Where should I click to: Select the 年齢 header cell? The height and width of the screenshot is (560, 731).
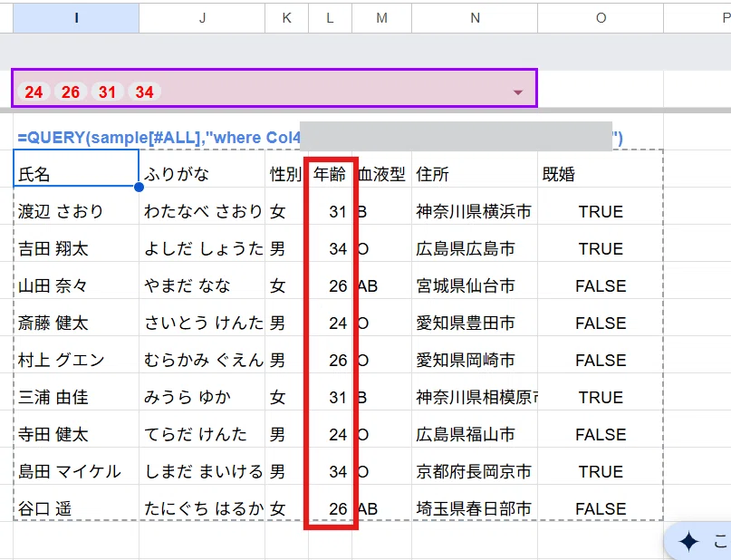pos(330,169)
